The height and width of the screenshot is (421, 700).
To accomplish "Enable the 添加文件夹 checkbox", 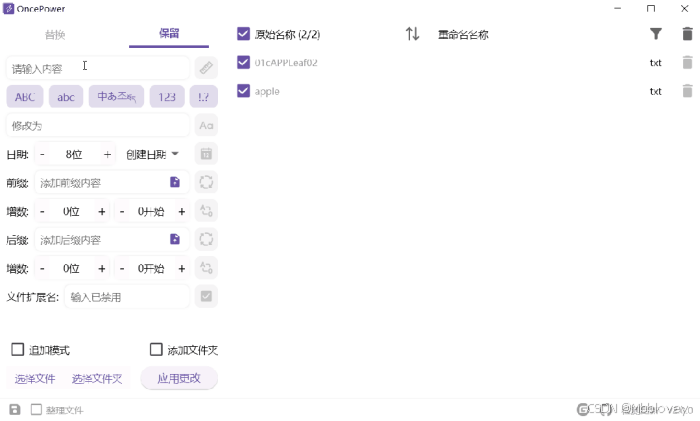I will click(x=156, y=350).
